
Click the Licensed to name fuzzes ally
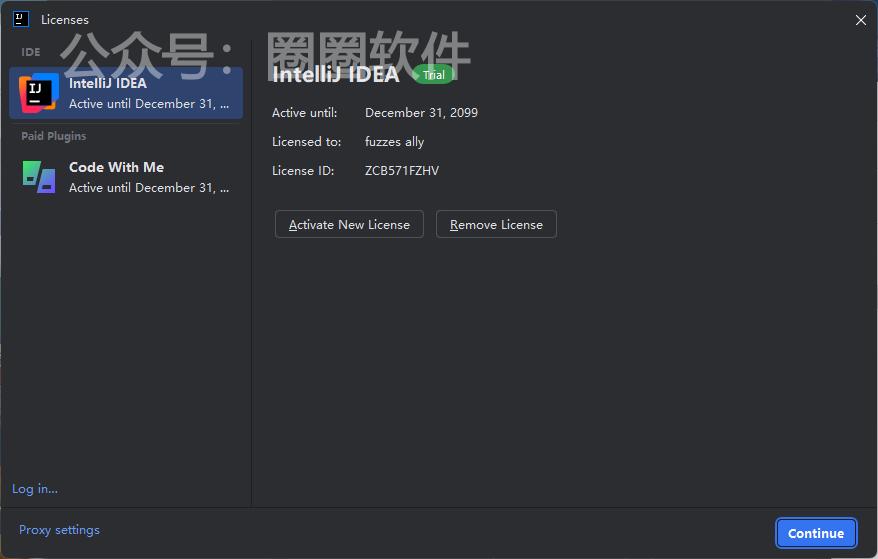[x=394, y=142]
